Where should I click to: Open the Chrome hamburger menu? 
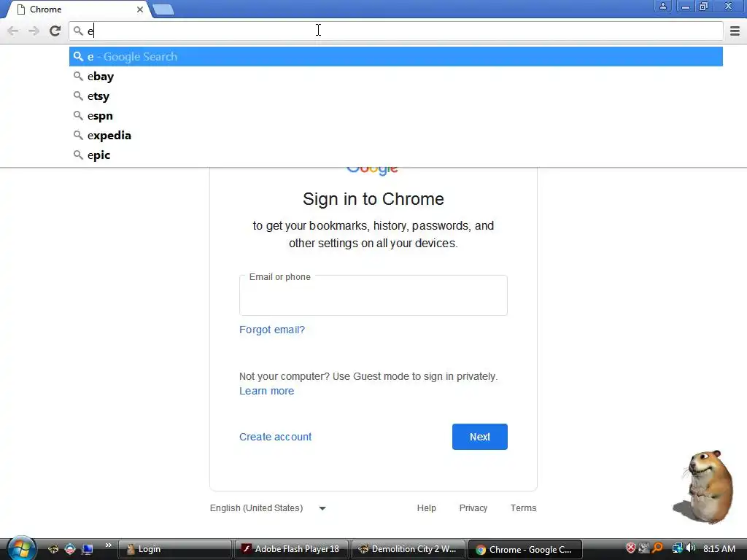[x=735, y=31]
